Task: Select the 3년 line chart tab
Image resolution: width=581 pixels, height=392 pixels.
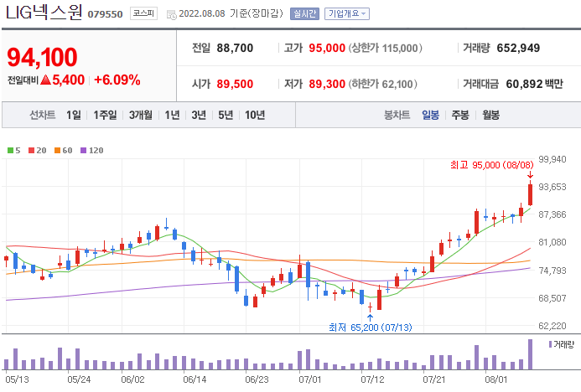Action: [199, 115]
